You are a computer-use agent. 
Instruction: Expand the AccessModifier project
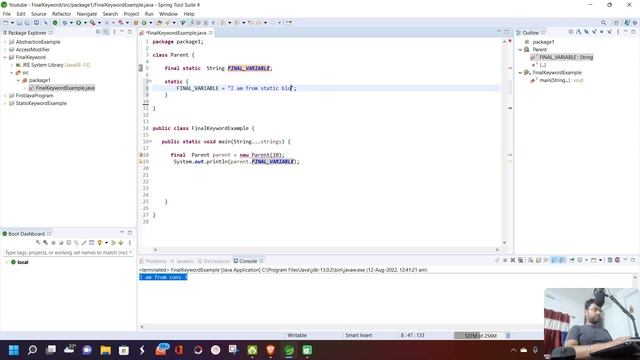(x=5, y=50)
